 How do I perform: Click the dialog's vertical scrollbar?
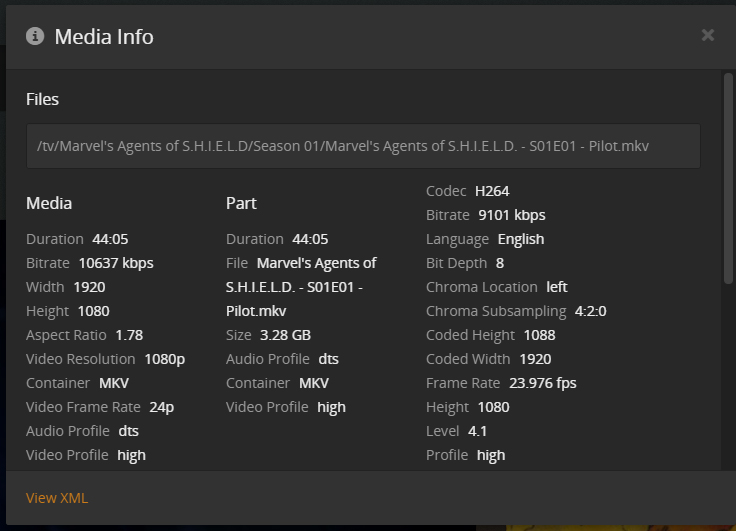click(729, 180)
